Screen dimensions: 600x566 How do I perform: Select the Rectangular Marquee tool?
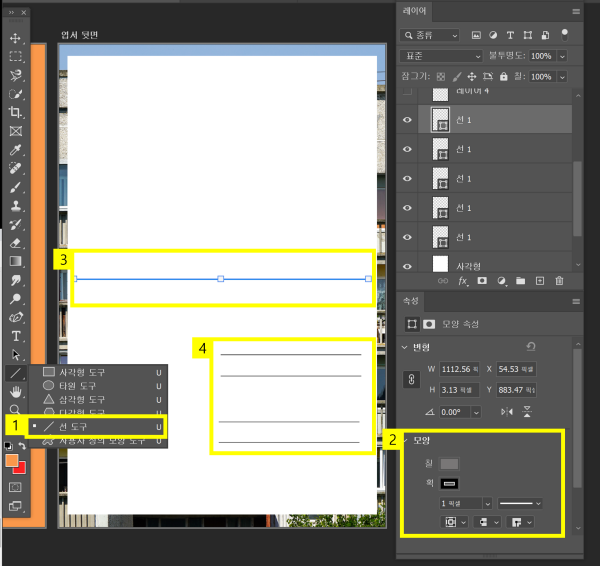pos(15,56)
